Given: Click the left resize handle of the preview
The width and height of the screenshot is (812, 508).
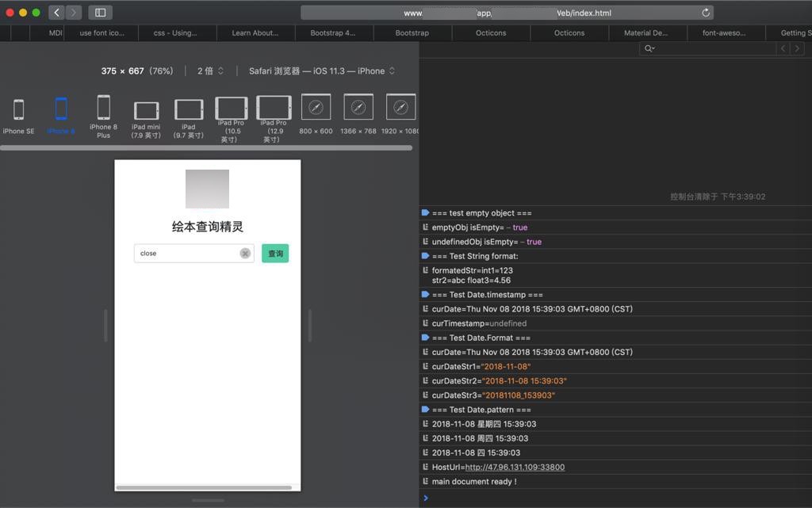Looking at the screenshot, I should [105, 326].
